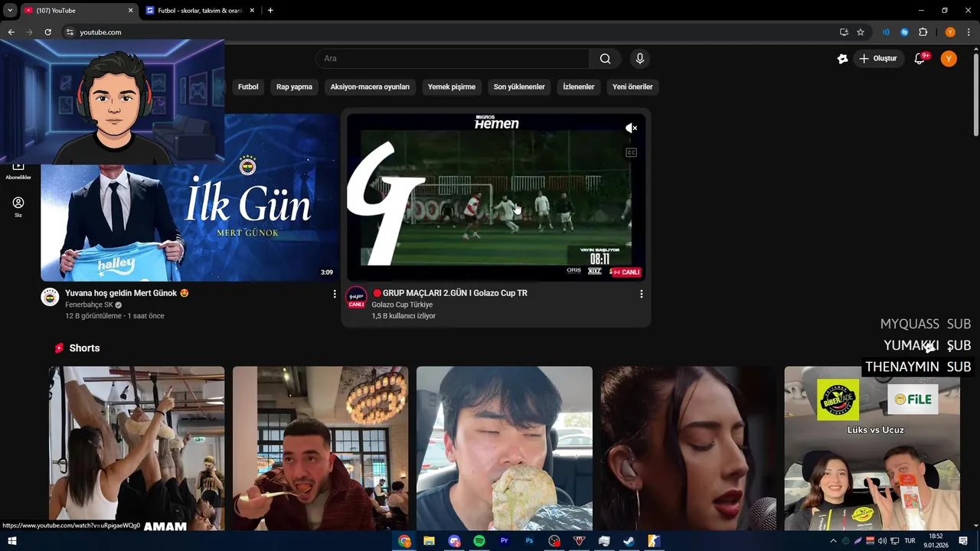
Task: Select the İzlenenler filter chip
Action: click(x=579, y=86)
